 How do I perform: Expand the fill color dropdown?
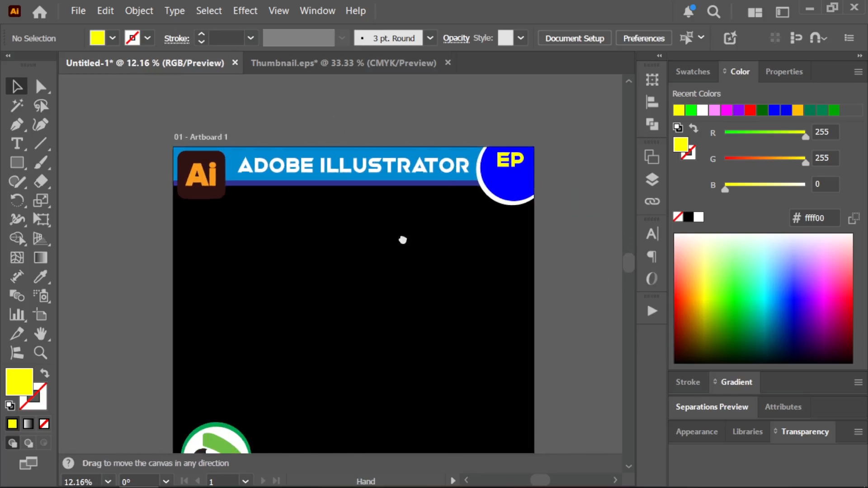[113, 38]
